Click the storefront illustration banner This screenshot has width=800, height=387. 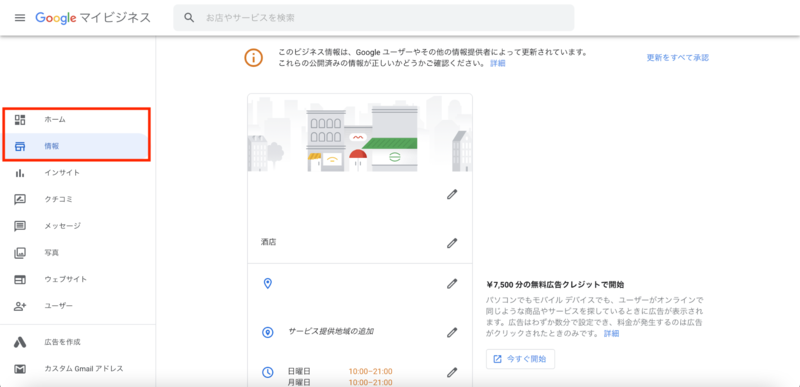[x=360, y=133]
